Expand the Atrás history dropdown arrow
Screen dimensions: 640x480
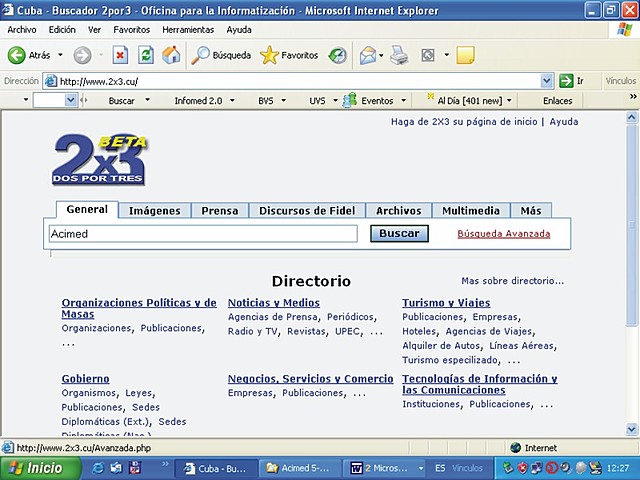(x=60, y=55)
